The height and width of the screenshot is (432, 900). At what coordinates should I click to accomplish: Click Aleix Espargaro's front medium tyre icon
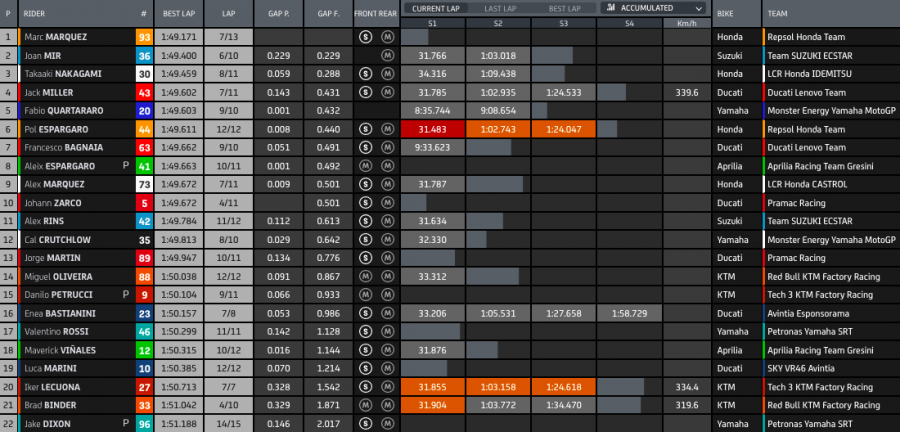pos(366,166)
